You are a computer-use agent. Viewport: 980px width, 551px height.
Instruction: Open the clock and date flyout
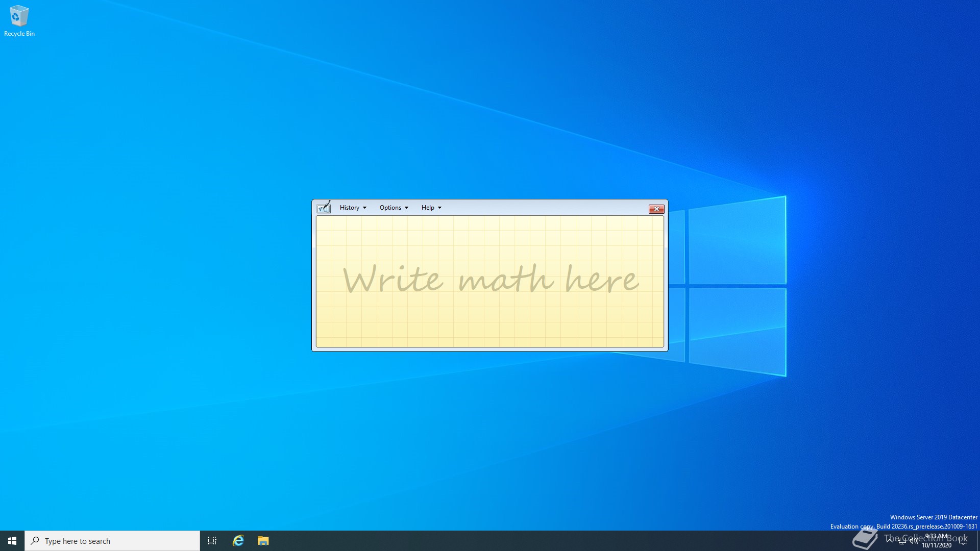click(x=937, y=541)
